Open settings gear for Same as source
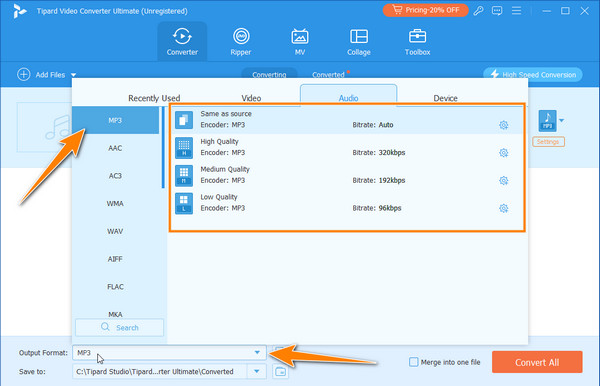Viewport: 600px width, 386px height. click(504, 125)
